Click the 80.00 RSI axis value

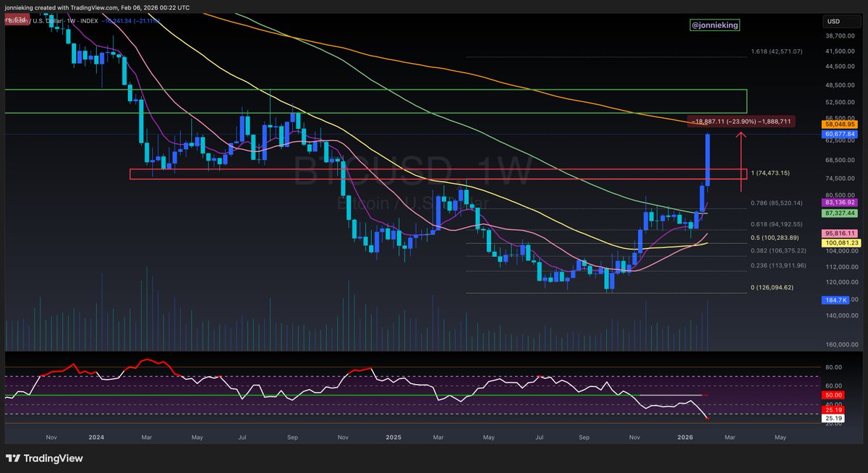(x=833, y=367)
